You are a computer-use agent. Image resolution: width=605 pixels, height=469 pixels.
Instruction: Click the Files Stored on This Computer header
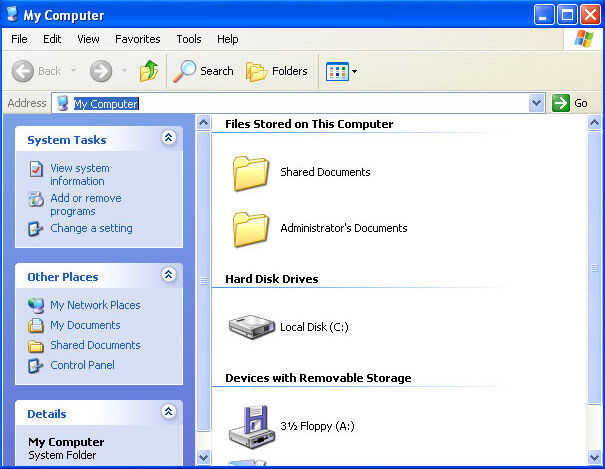coord(309,124)
